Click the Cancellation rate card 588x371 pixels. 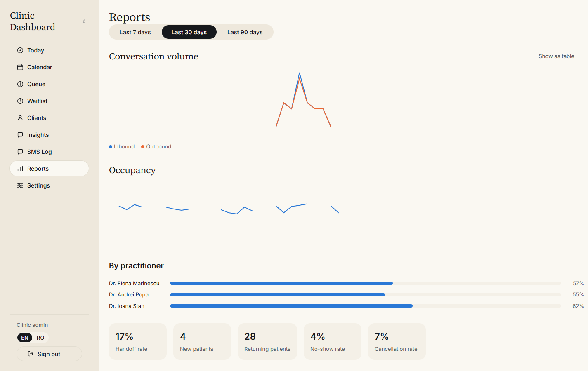pyautogui.click(x=397, y=341)
